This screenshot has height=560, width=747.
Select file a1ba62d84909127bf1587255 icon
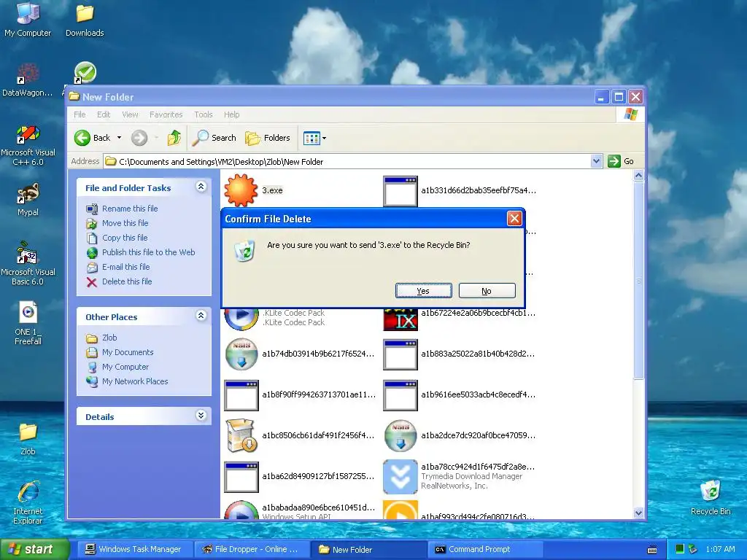(241, 477)
